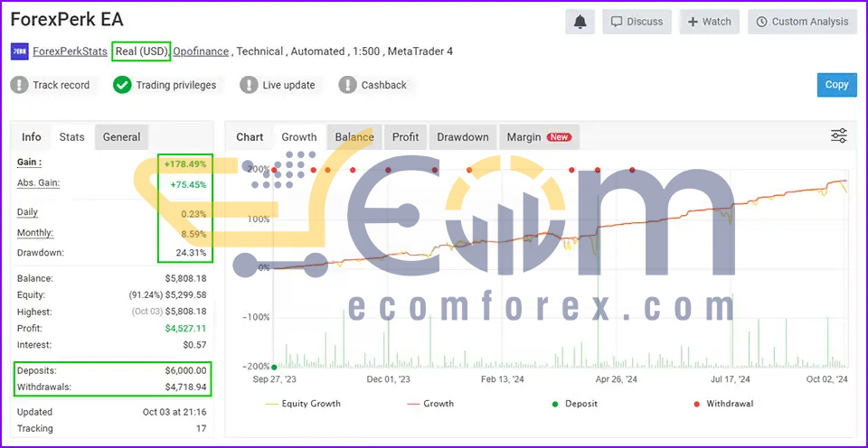Click the ForexPerkStats avatar icon
This screenshot has width=868, height=448.
click(19, 51)
